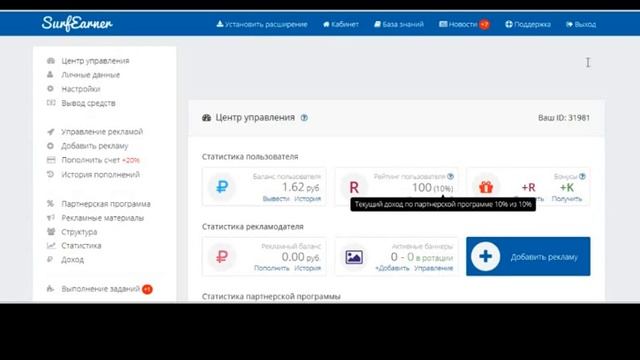Click the 1.62 руб balance value
The image size is (640, 360).
click(x=300, y=187)
